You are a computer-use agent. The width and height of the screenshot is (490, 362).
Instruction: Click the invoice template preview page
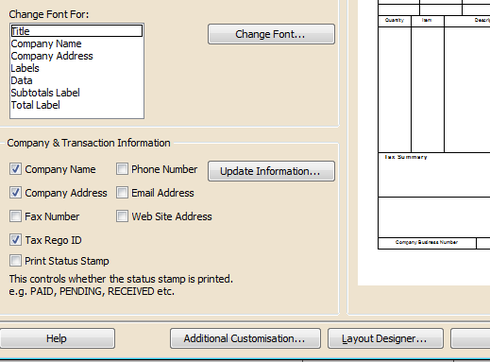(424, 143)
